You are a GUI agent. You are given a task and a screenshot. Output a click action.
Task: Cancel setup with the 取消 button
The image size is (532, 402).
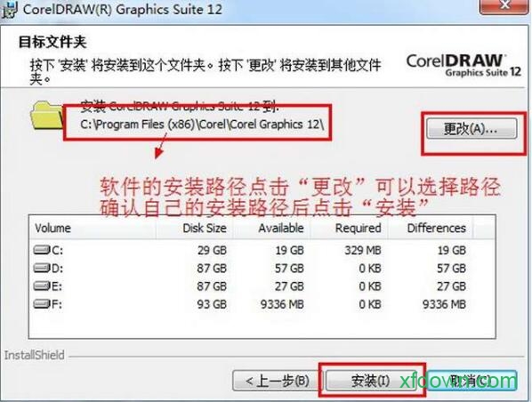[472, 381]
